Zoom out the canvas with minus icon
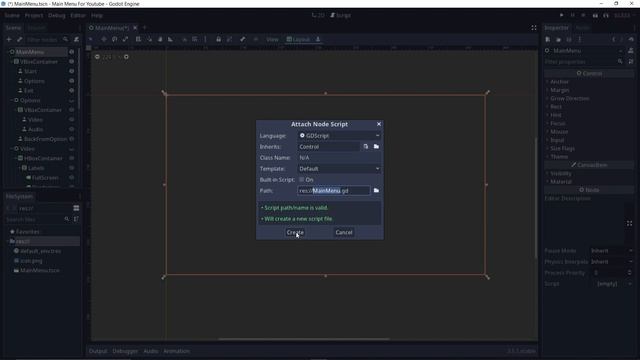This screenshot has width=640, height=360. (x=97, y=57)
